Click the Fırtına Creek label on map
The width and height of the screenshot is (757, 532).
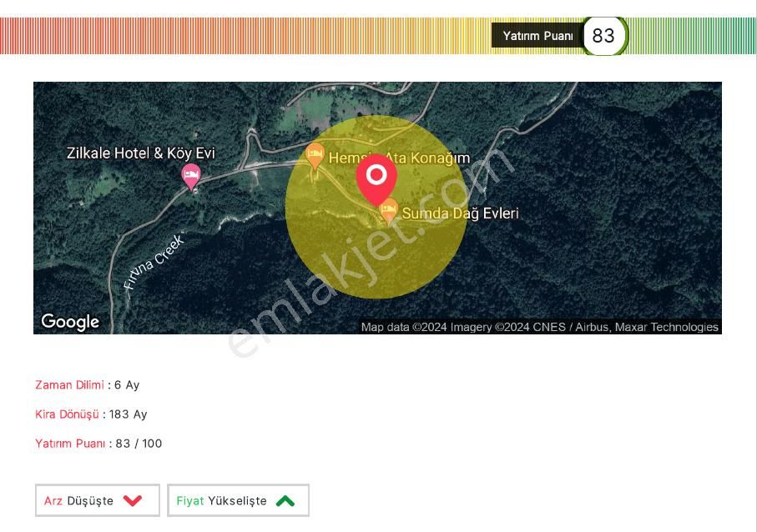point(153,263)
